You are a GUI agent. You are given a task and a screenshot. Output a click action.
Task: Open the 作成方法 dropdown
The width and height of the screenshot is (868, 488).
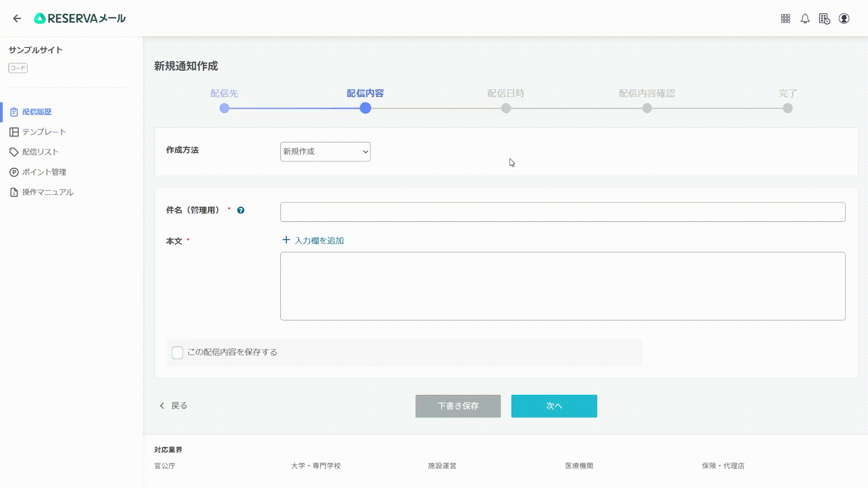click(x=325, y=152)
